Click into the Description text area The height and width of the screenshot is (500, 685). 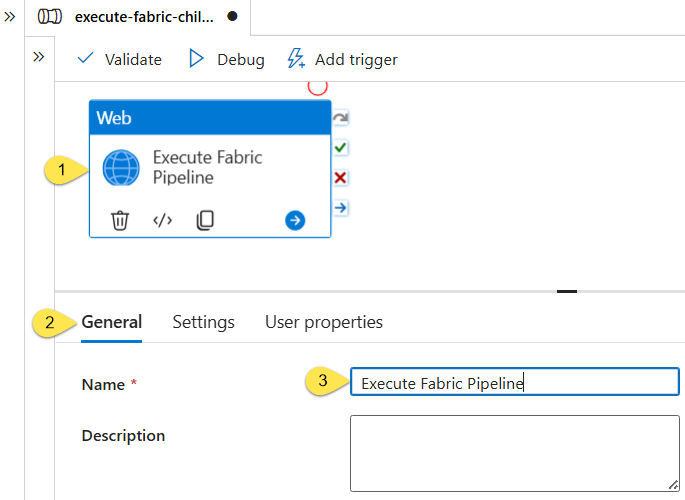point(515,453)
